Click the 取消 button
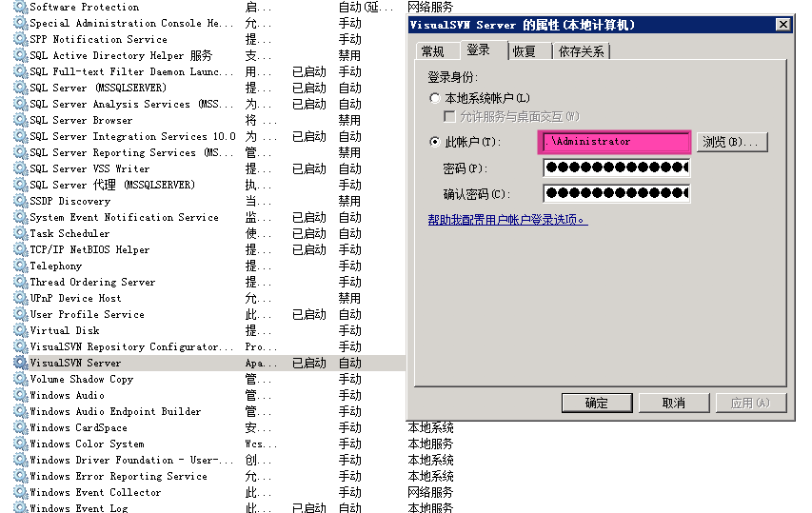Viewport: 812px width, 513px height. [x=673, y=403]
